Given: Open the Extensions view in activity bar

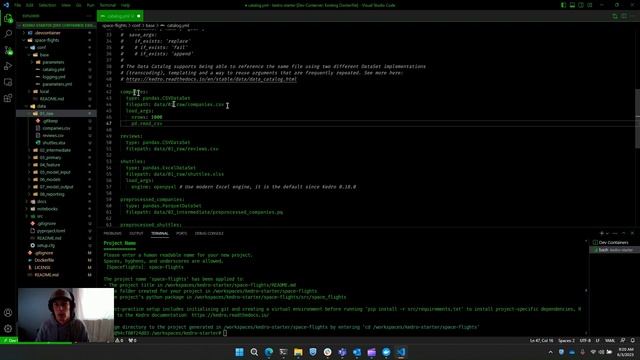Looking at the screenshot, I should pos(8,98).
